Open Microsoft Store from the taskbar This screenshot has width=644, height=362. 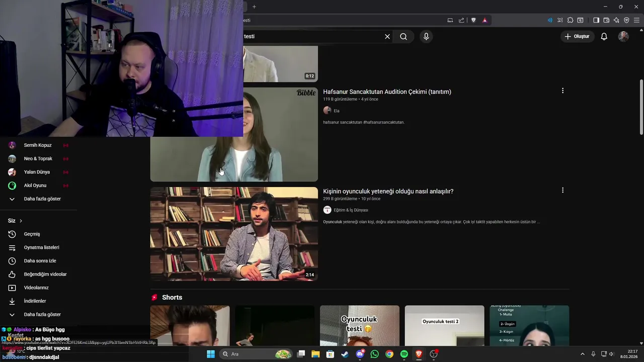pyautogui.click(x=331, y=354)
